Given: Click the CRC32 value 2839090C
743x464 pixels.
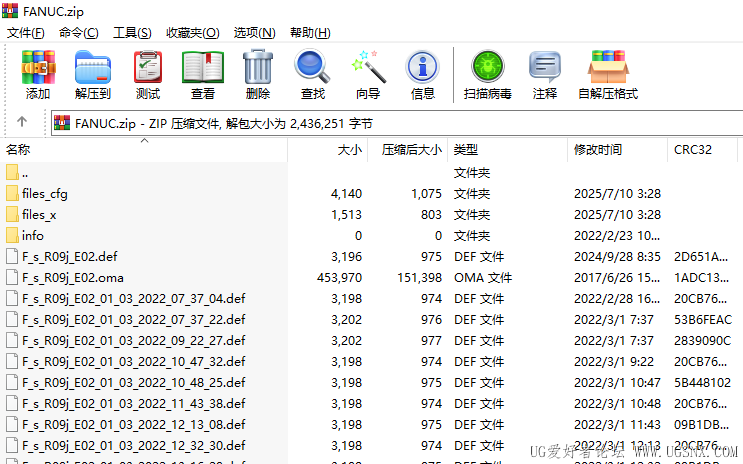Looking at the screenshot, I should (702, 341).
